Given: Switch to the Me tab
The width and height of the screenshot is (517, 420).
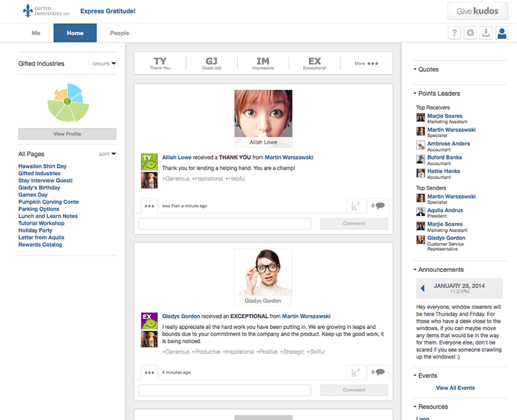Looking at the screenshot, I should tap(36, 33).
